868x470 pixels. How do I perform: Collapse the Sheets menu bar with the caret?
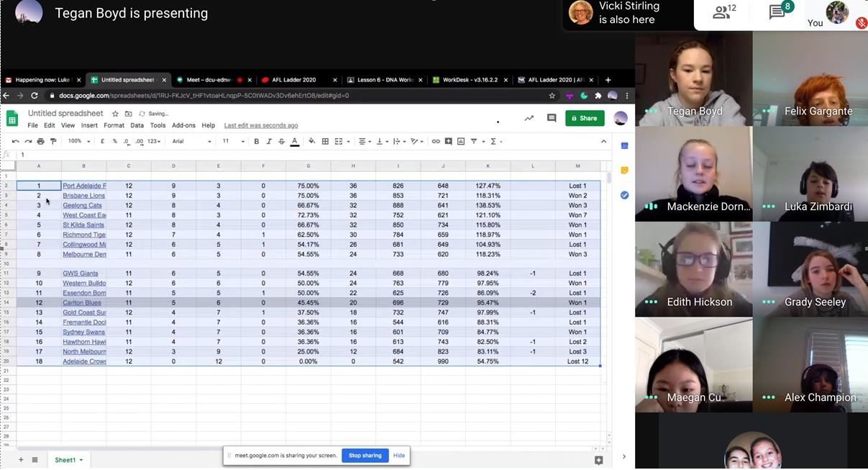(603, 141)
